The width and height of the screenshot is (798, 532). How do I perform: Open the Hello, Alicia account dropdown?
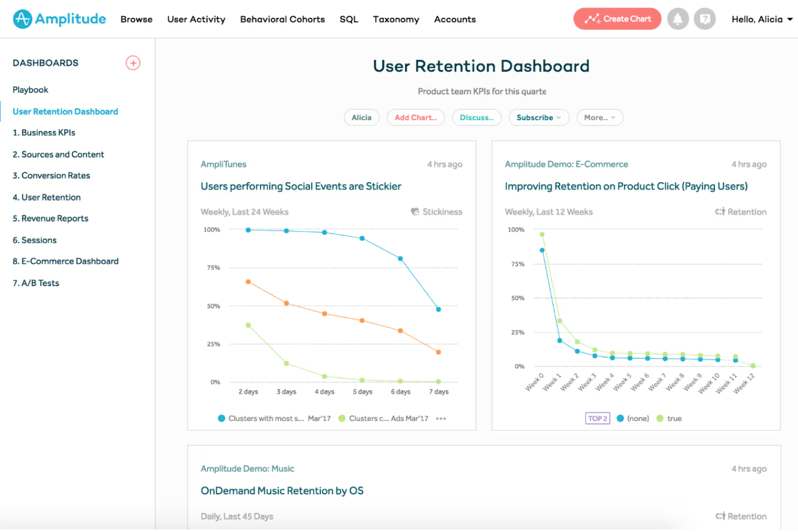coord(762,19)
